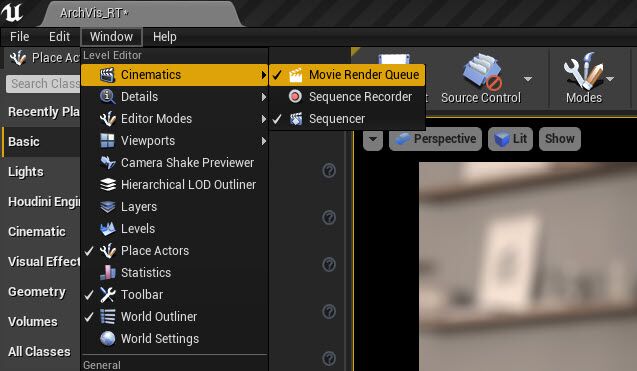Click the Movie Render Queue clapper icon

[x=296, y=75]
